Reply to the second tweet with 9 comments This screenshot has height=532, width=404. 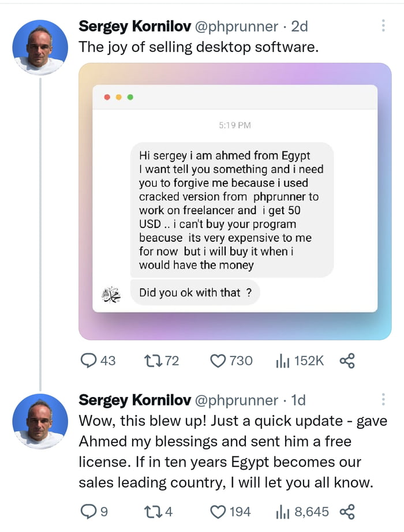click(88, 511)
